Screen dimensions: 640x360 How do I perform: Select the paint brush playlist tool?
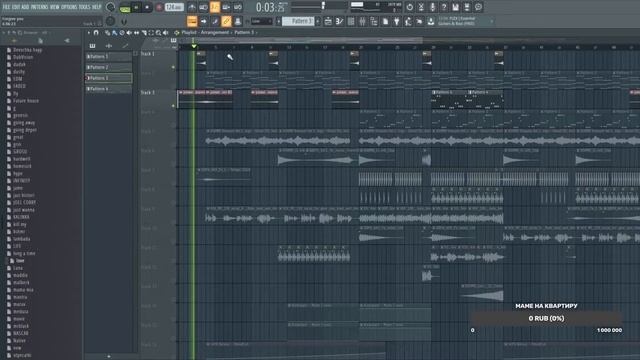point(115,33)
